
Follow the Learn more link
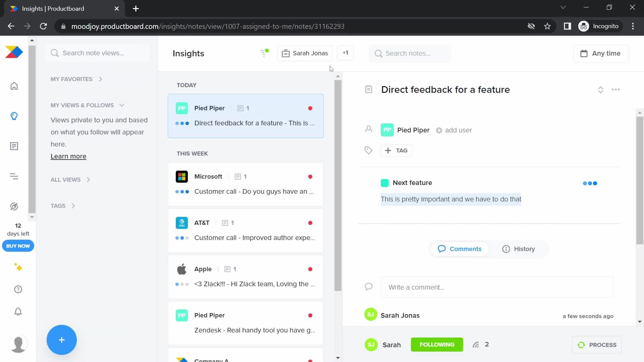click(x=68, y=156)
